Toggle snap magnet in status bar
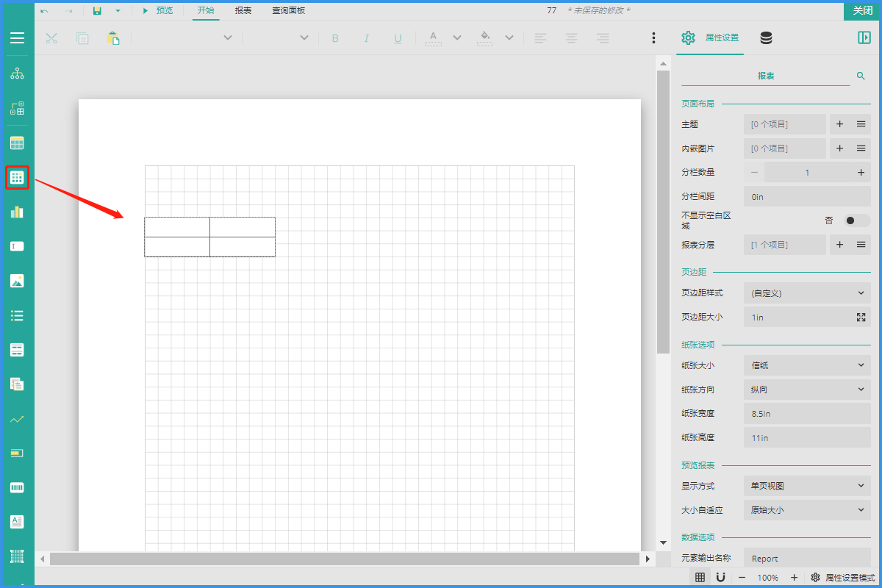This screenshot has height=588, width=882. tap(721, 578)
